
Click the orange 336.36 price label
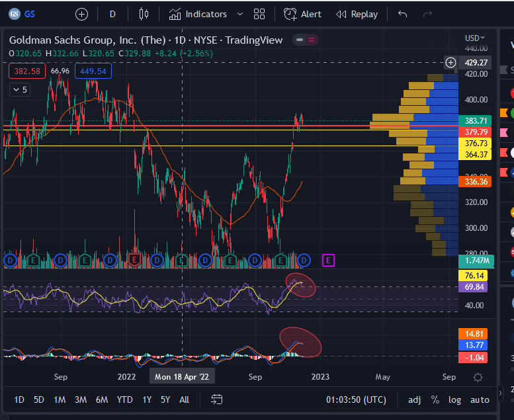click(475, 182)
